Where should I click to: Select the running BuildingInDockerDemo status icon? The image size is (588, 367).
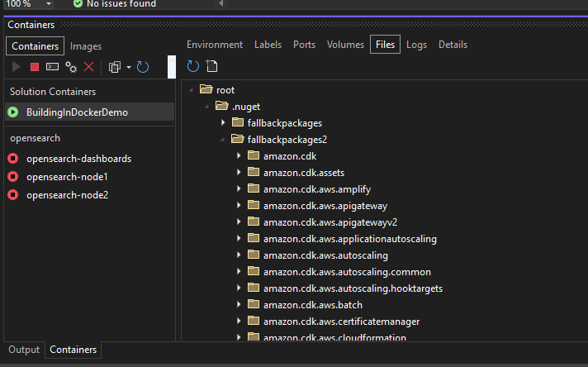13,112
